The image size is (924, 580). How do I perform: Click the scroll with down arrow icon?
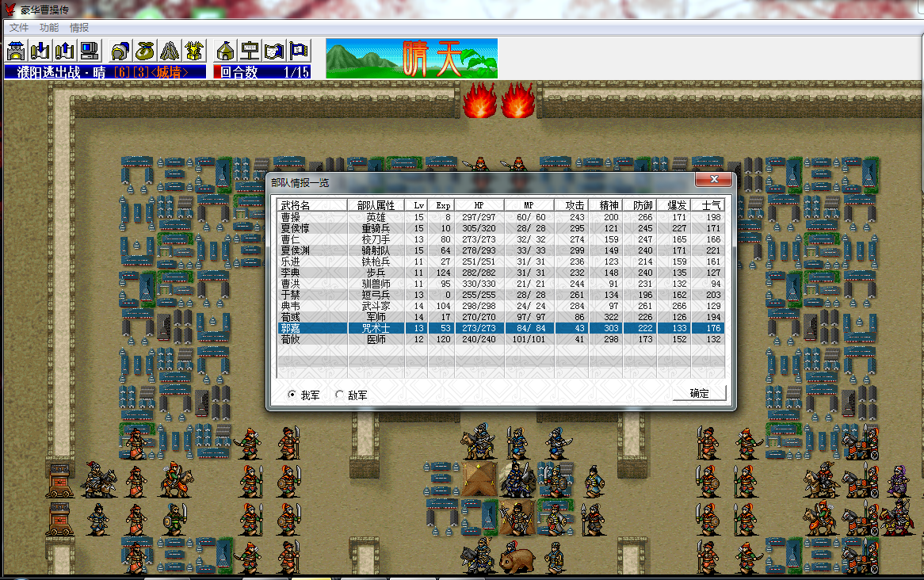[x=40, y=51]
